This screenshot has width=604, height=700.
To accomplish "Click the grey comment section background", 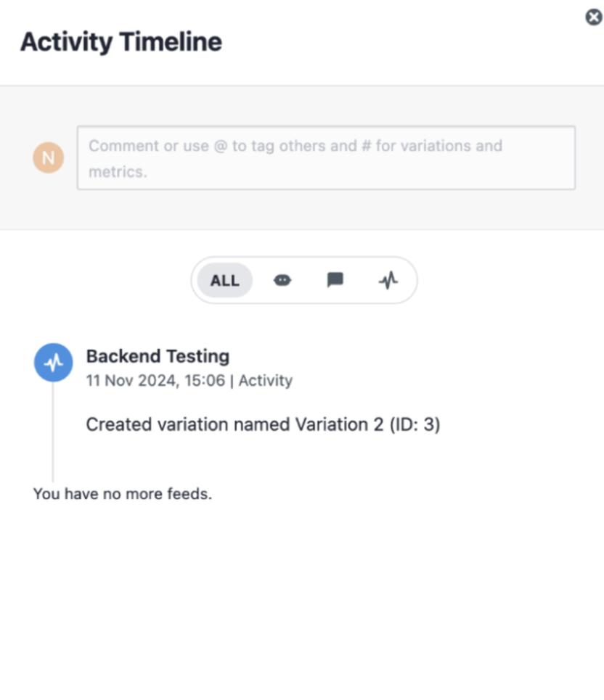I will click(302, 210).
